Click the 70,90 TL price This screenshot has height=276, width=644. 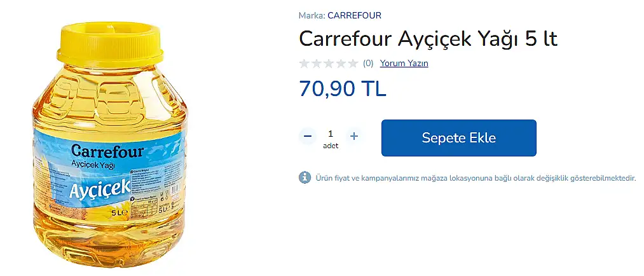pyautogui.click(x=343, y=88)
